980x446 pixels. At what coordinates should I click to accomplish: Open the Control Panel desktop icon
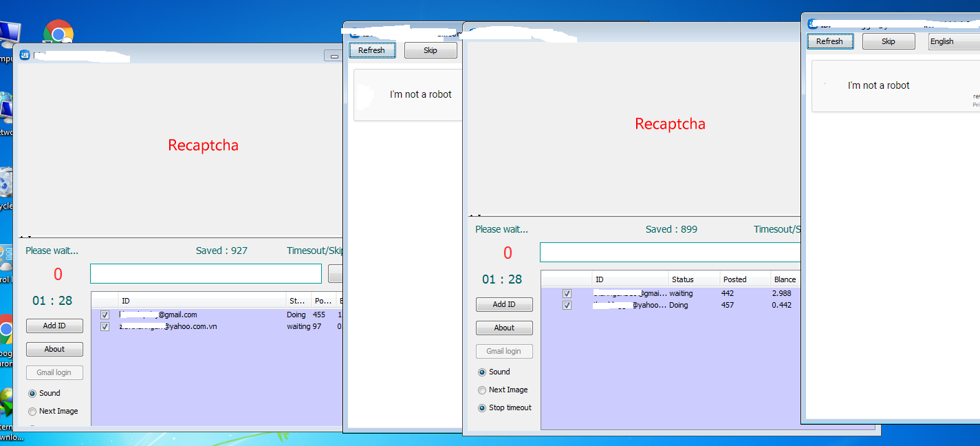coord(6,265)
